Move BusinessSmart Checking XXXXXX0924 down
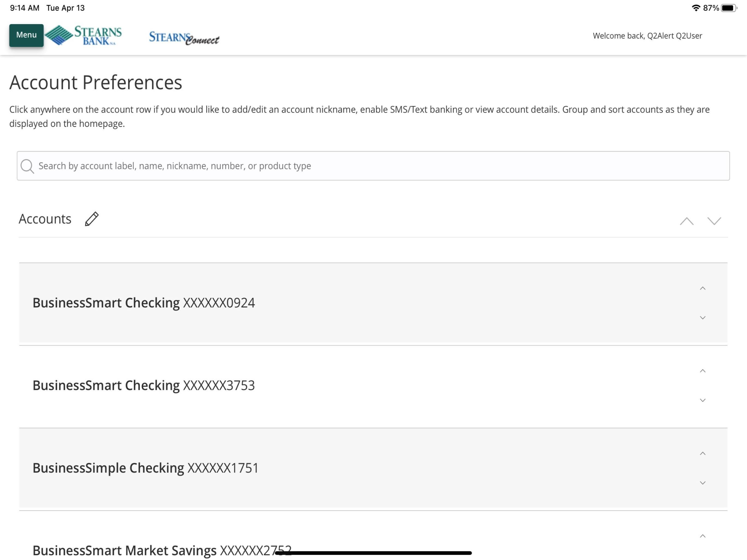Screen dimensions: 747x560 coord(703,317)
